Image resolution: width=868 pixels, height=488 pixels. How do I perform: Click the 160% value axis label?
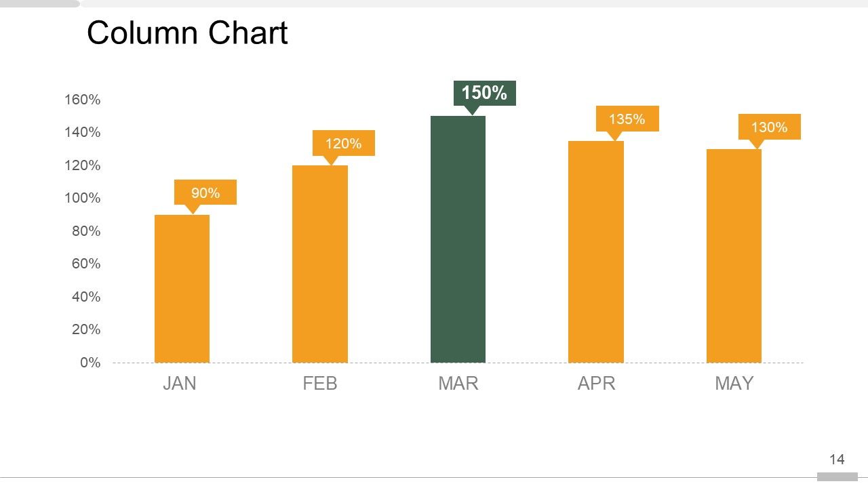83,100
